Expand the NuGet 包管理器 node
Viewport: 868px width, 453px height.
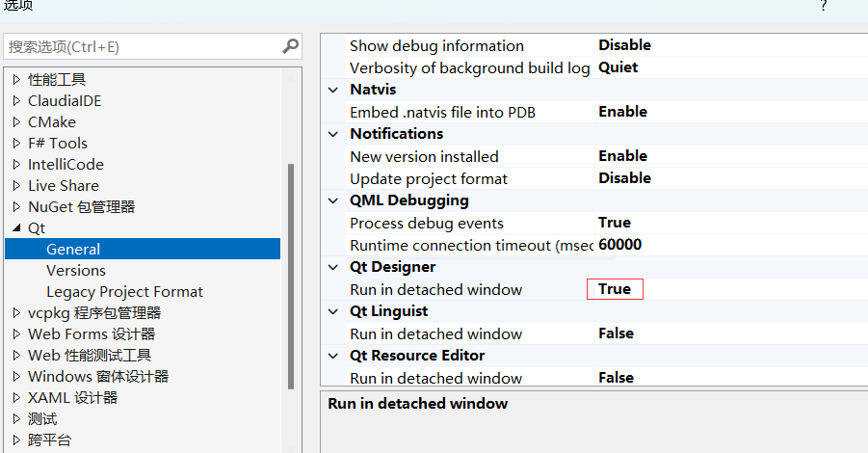tap(16, 207)
